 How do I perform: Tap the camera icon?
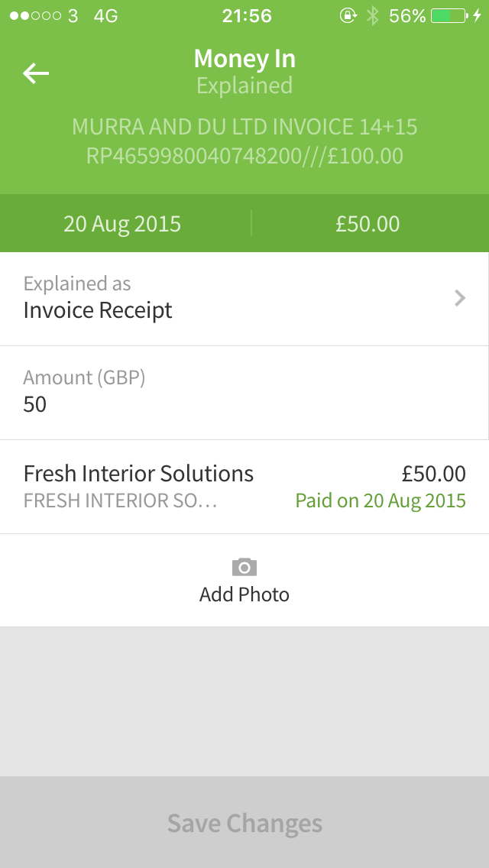point(244,567)
